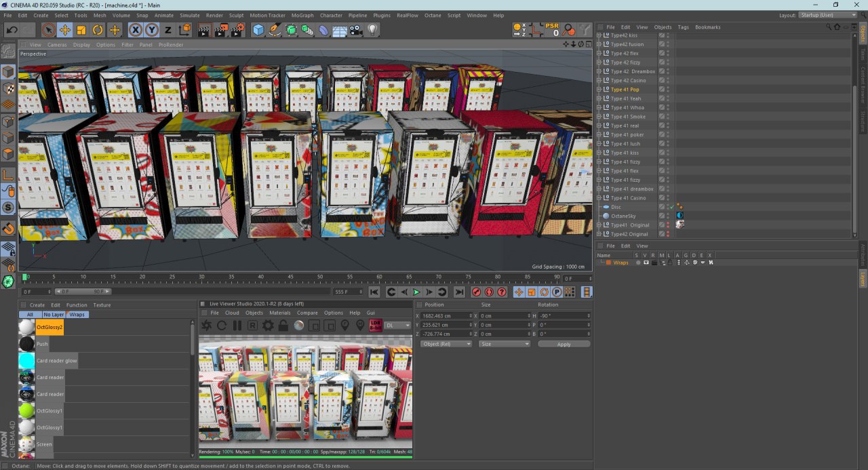Add a Camera object

356,30
